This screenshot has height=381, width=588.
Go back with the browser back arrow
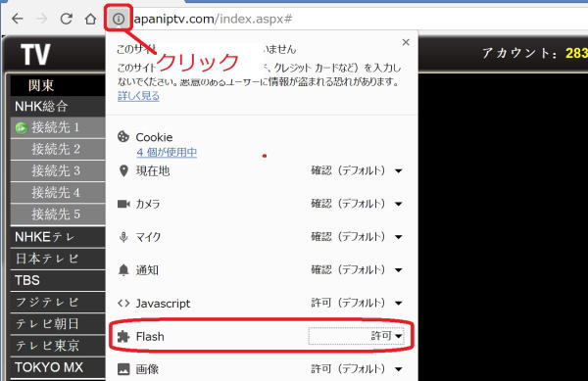18,19
